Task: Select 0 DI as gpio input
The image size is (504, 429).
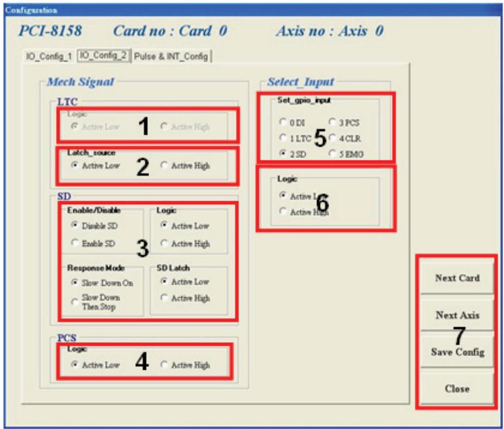Action: coord(292,122)
